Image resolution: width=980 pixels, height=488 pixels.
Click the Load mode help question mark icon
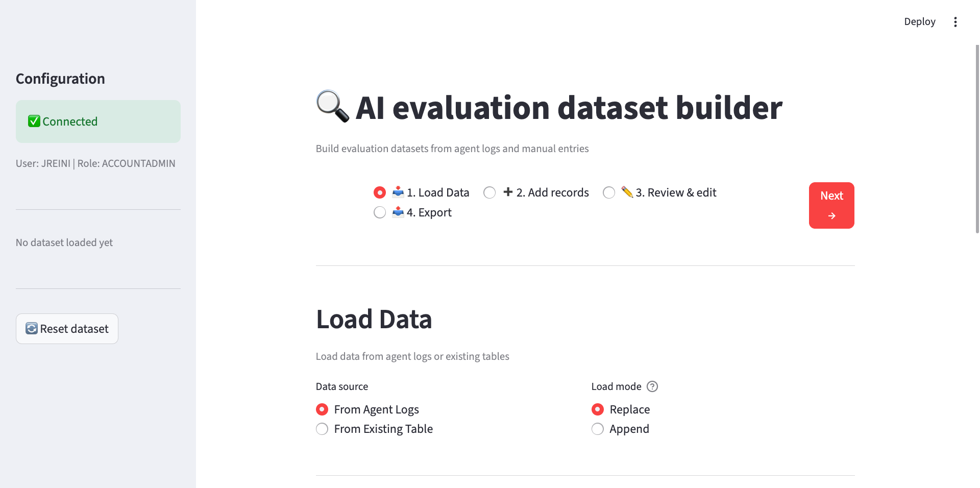653,386
